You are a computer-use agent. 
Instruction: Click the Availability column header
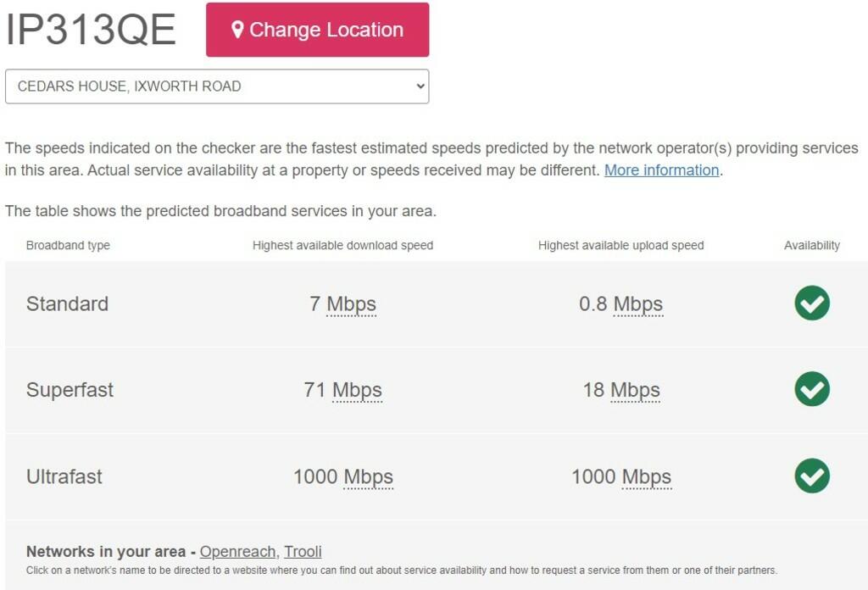[812, 245]
